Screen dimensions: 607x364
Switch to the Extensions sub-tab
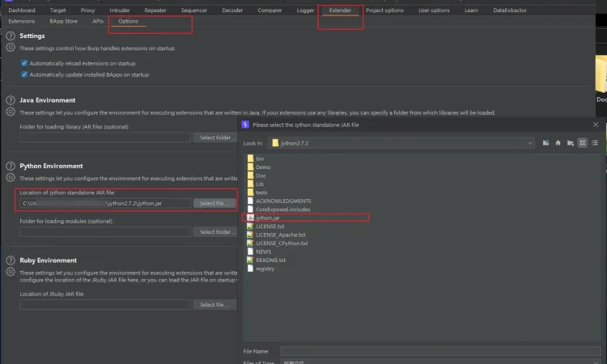(x=22, y=21)
